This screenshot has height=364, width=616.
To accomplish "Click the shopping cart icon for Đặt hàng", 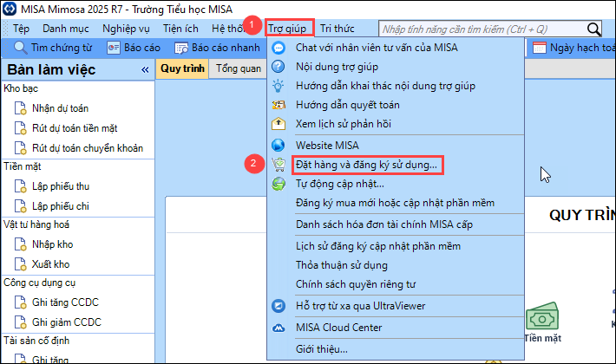I will [x=279, y=165].
